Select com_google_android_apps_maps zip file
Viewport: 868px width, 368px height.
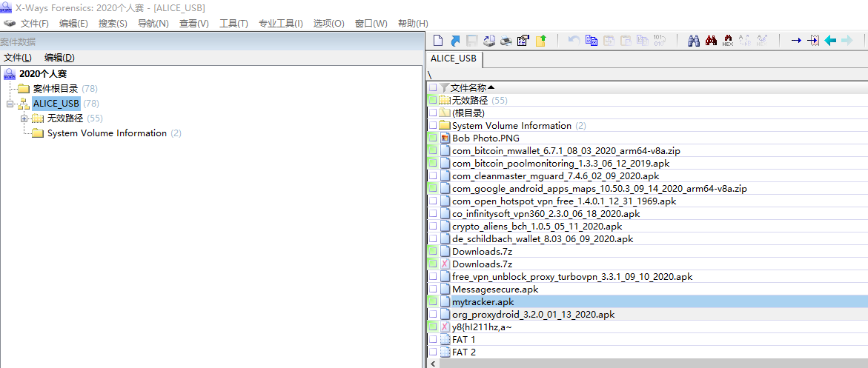(x=600, y=189)
